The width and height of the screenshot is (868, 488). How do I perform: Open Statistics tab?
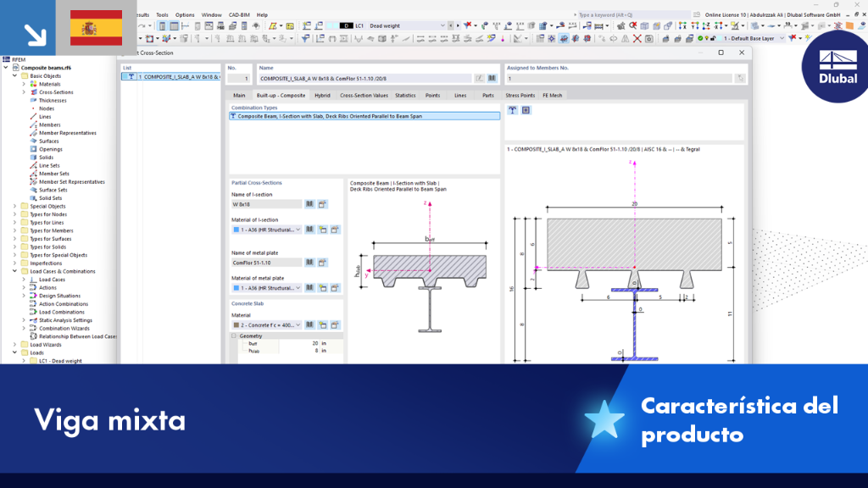point(405,95)
